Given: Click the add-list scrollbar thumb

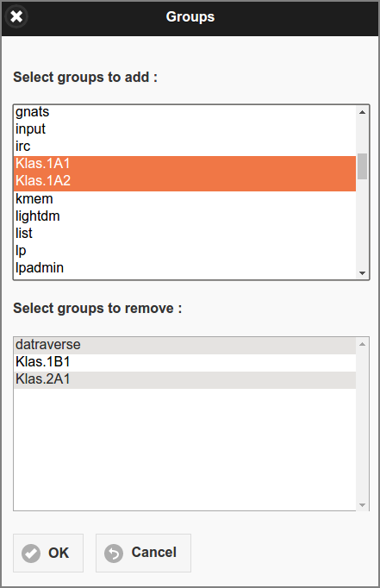Looking at the screenshot, I should 362,166.
